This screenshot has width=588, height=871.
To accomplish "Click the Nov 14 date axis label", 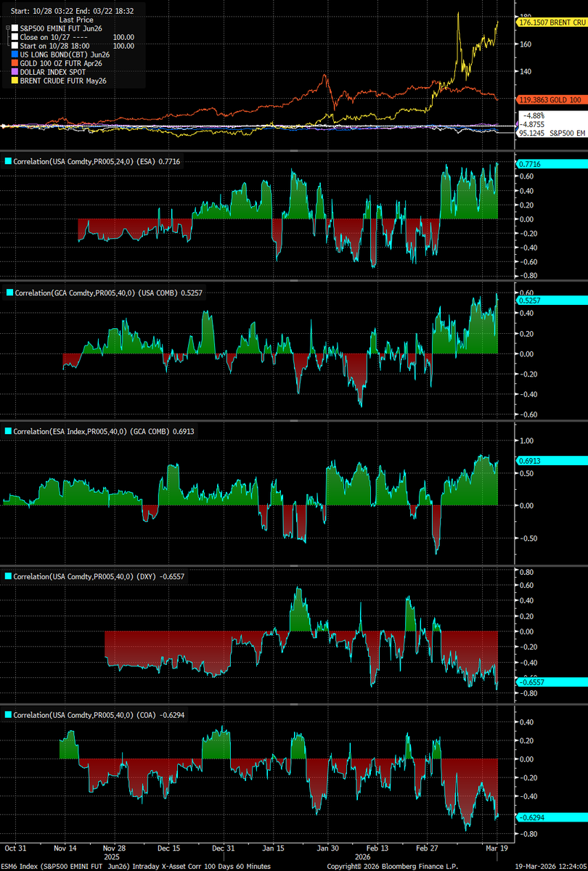I will pos(65,847).
